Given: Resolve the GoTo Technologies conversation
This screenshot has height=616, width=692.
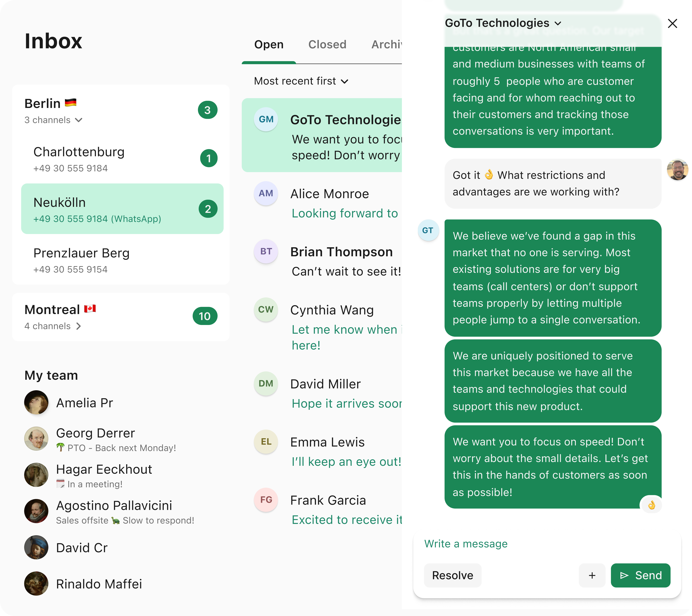Looking at the screenshot, I should 453,575.
